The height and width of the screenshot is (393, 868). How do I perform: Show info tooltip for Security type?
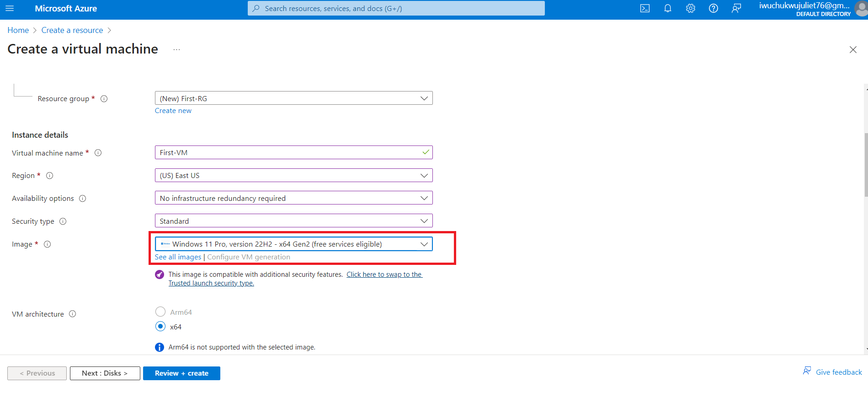tap(63, 221)
